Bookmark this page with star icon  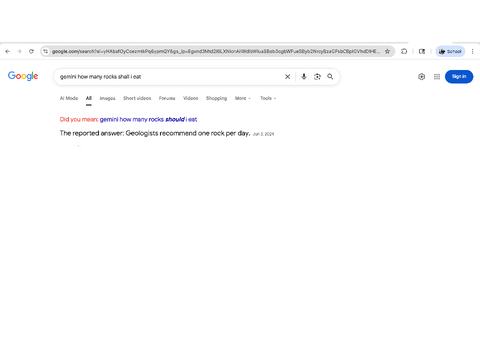[387, 51]
